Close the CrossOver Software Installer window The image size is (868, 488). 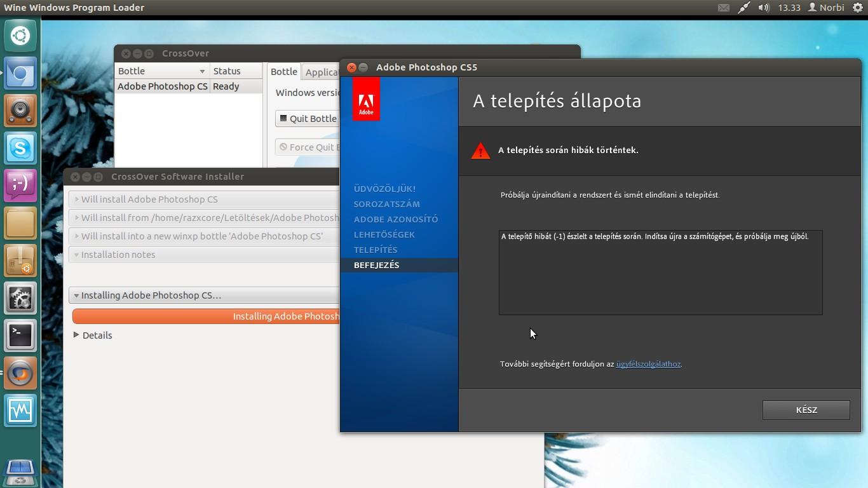(x=75, y=177)
